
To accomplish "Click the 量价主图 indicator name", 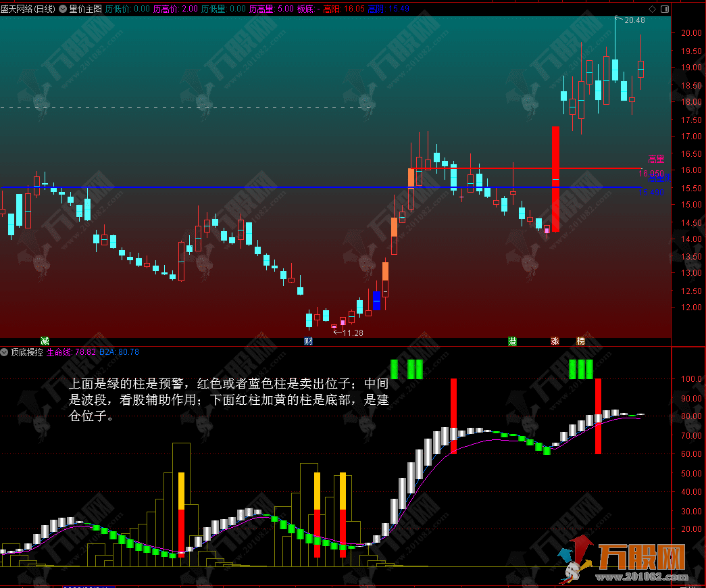I will coord(85,9).
